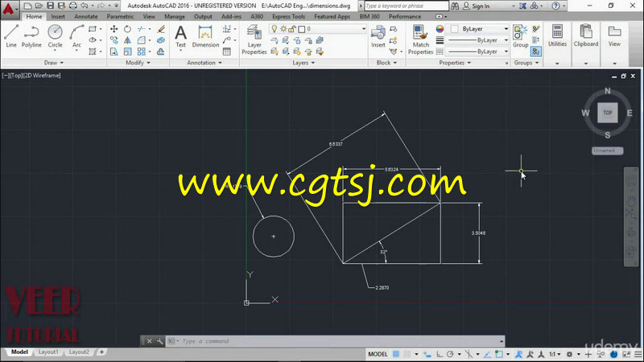This screenshot has height=362, width=644.
Task: Toggle polar tracking in status bar
Action: click(450, 354)
